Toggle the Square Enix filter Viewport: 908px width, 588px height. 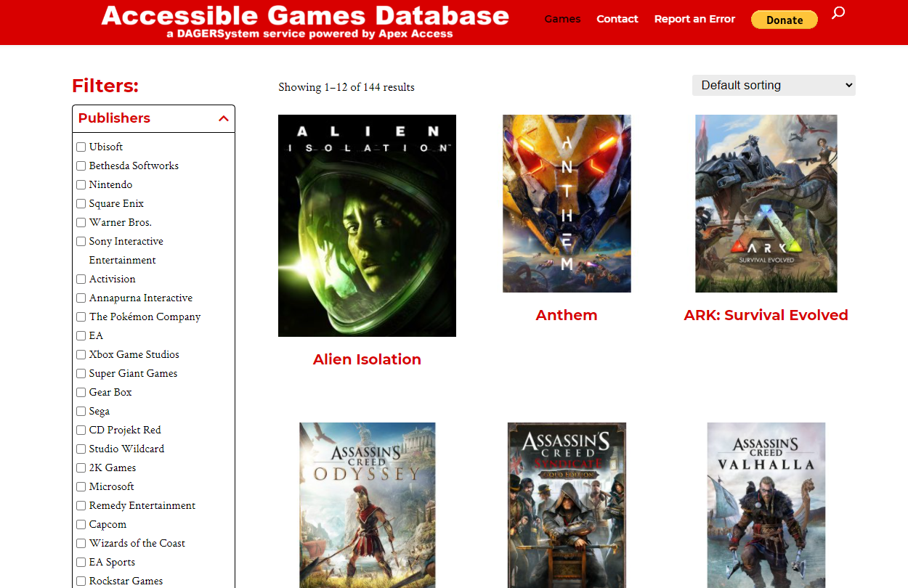point(81,203)
